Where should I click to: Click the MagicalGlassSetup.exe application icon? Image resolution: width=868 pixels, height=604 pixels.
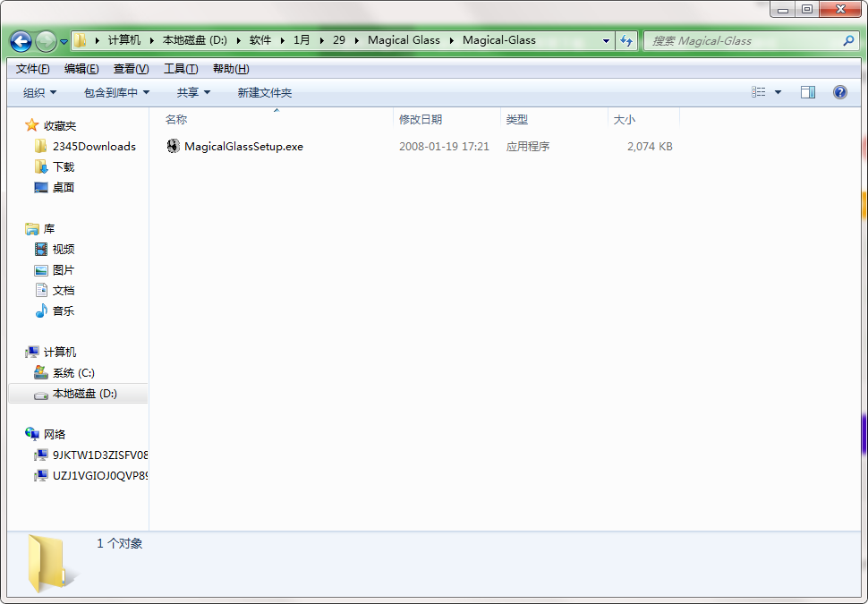tap(174, 146)
